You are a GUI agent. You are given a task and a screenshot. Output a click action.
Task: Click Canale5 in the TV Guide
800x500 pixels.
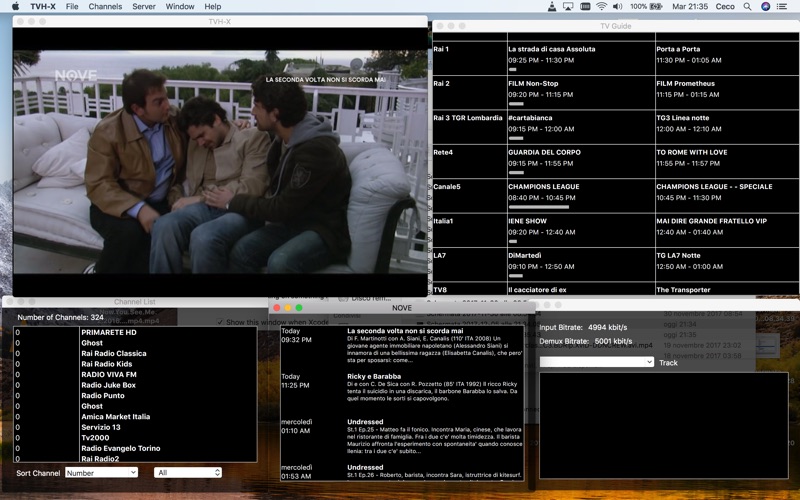click(x=447, y=186)
